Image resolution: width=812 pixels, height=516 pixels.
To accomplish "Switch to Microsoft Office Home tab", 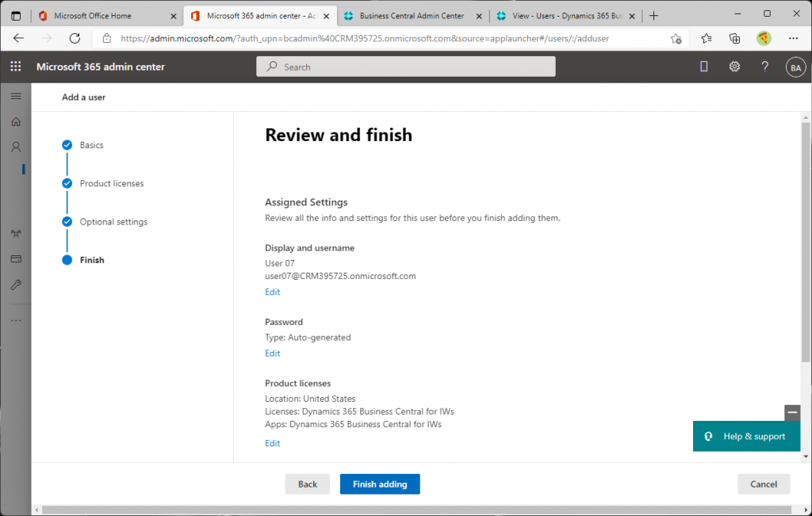I will click(107, 16).
